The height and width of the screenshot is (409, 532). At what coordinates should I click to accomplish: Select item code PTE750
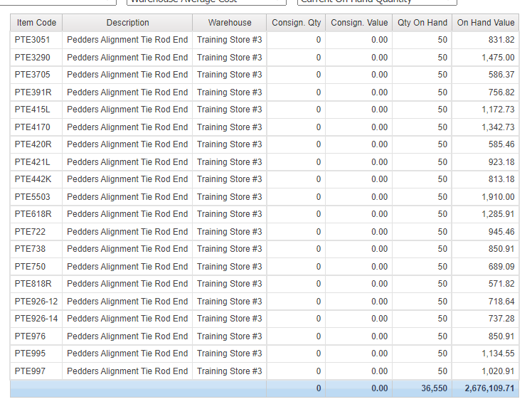click(30, 267)
